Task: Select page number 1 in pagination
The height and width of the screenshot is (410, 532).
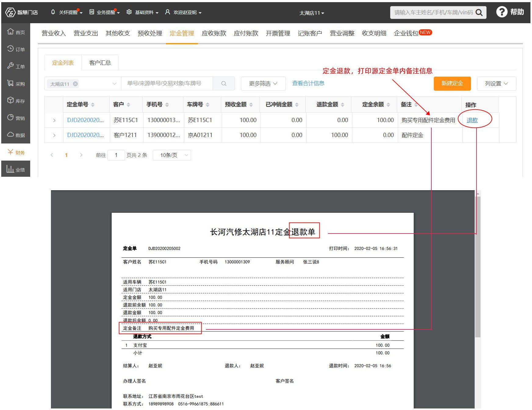Action: 66,155
